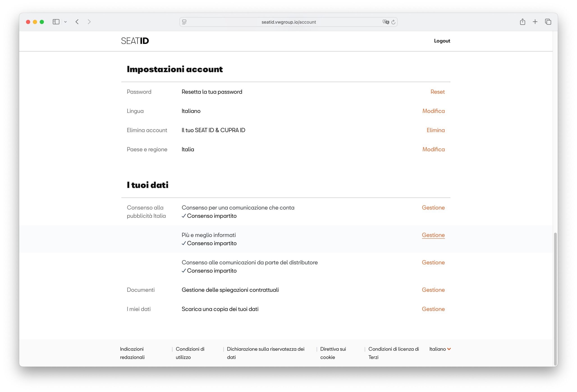
Task: Open a new tab with the plus icon
Action: [535, 22]
